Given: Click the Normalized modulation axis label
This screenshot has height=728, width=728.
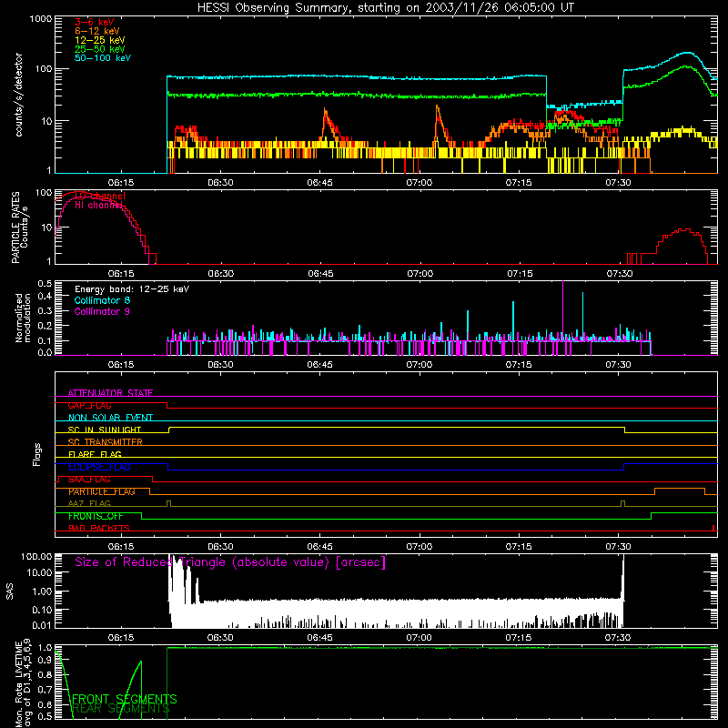Looking at the screenshot, I should point(23,318).
